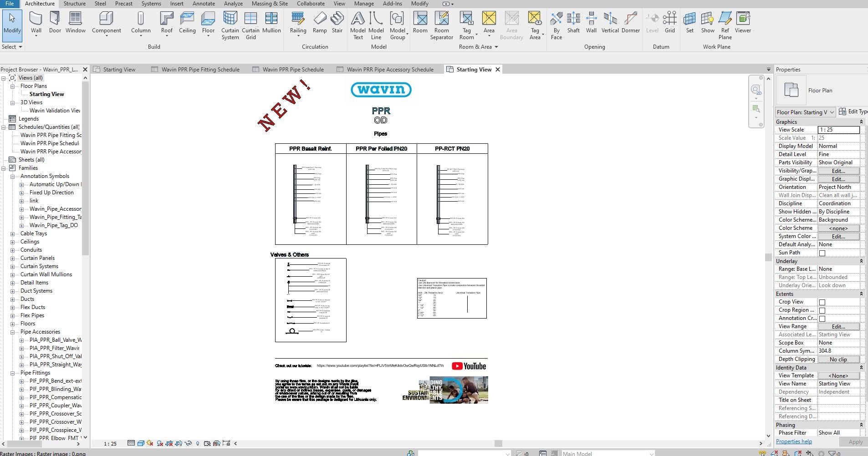Toggle sun path off in view control bar
Viewport: 868px width, 456px height.
(x=150, y=443)
